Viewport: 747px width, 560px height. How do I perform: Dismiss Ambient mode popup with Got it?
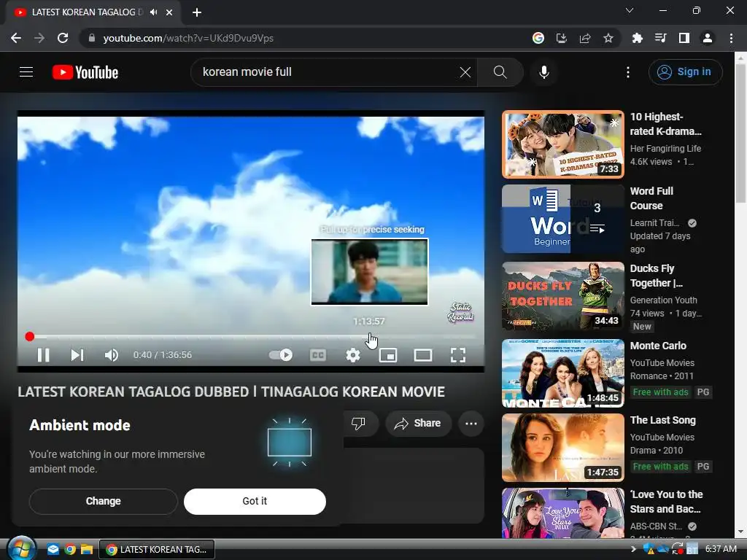255,501
